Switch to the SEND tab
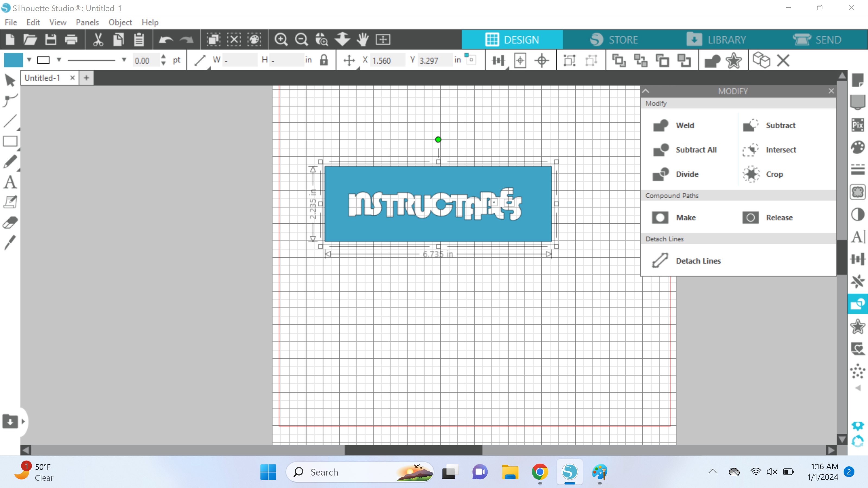This screenshot has width=868, height=488. tap(817, 40)
